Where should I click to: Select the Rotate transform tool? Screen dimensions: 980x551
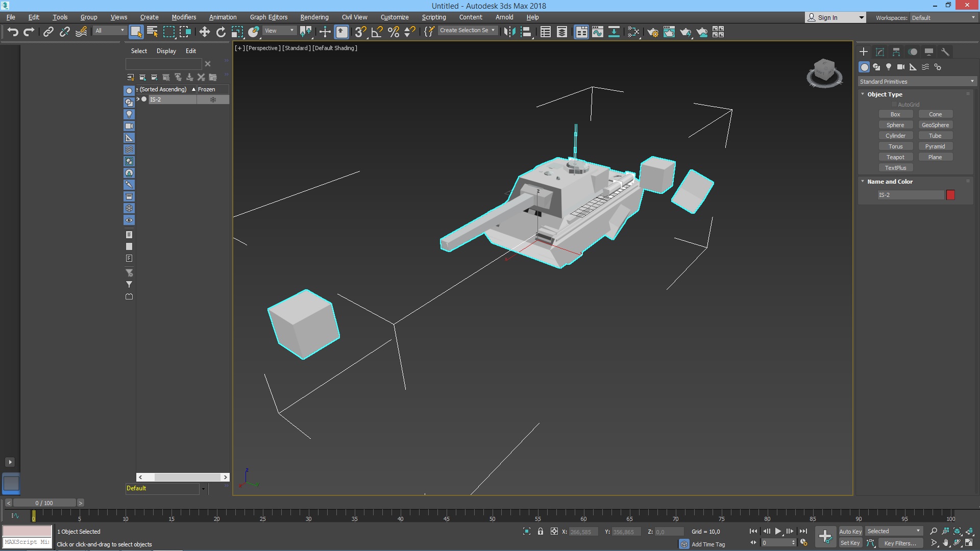coord(220,32)
